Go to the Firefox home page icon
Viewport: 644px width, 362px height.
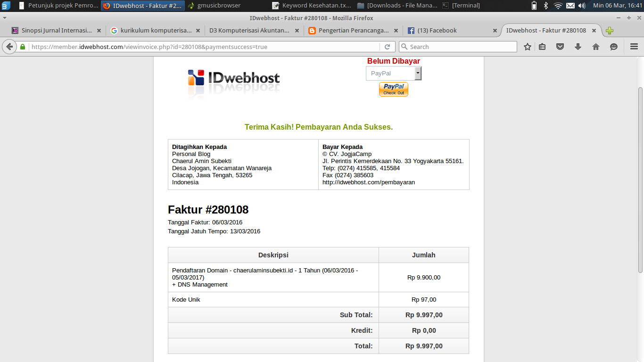tap(596, 47)
